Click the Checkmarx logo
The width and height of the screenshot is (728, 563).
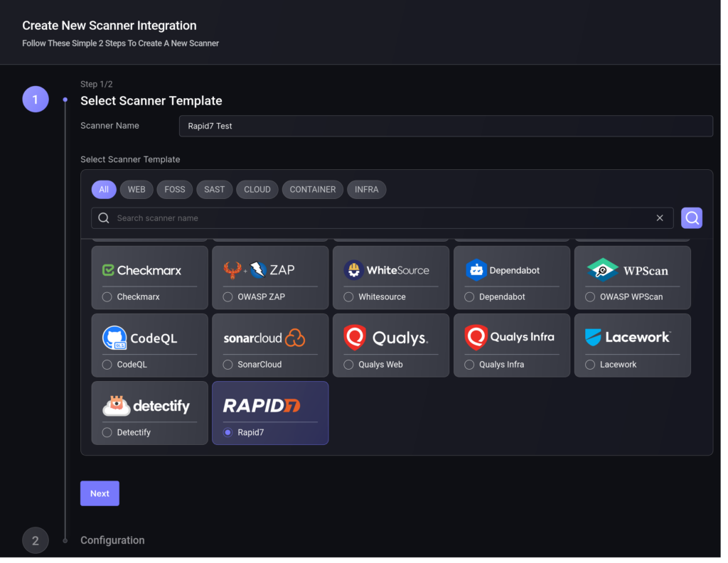point(141,270)
